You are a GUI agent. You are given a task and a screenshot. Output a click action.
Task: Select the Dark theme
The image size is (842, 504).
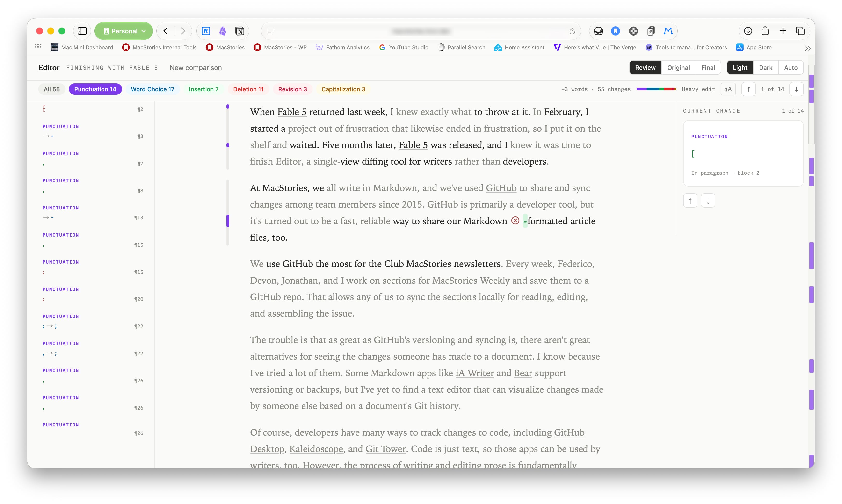(x=766, y=68)
